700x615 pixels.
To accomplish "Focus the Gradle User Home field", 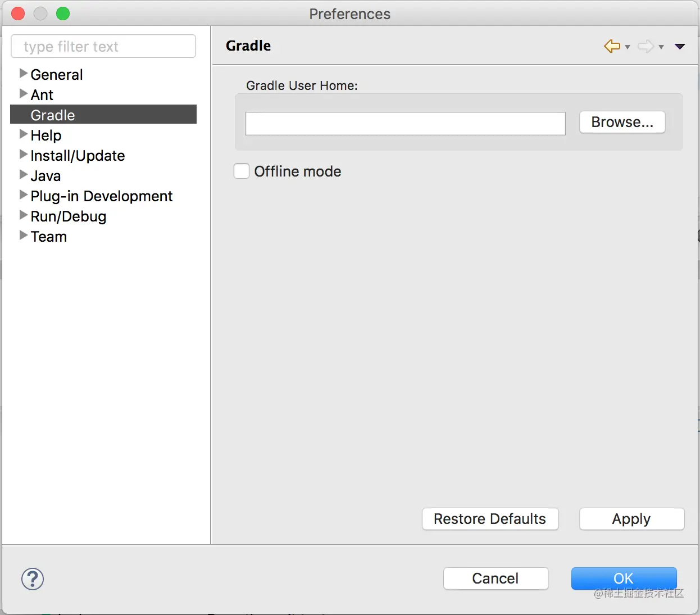I will pyautogui.click(x=405, y=124).
